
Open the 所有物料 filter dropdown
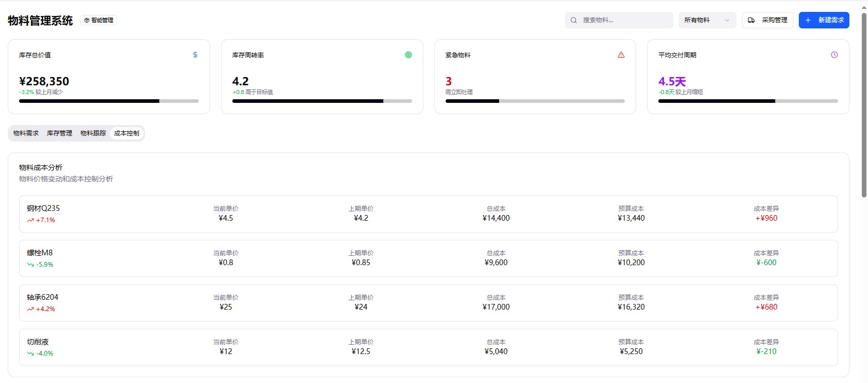pos(707,20)
